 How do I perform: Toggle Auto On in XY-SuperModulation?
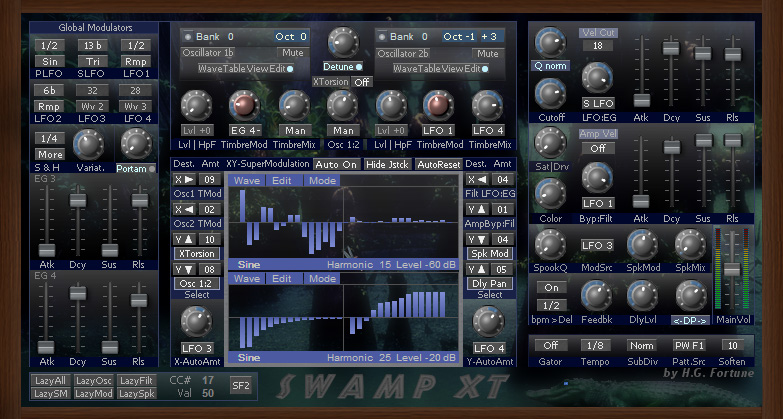(336, 164)
